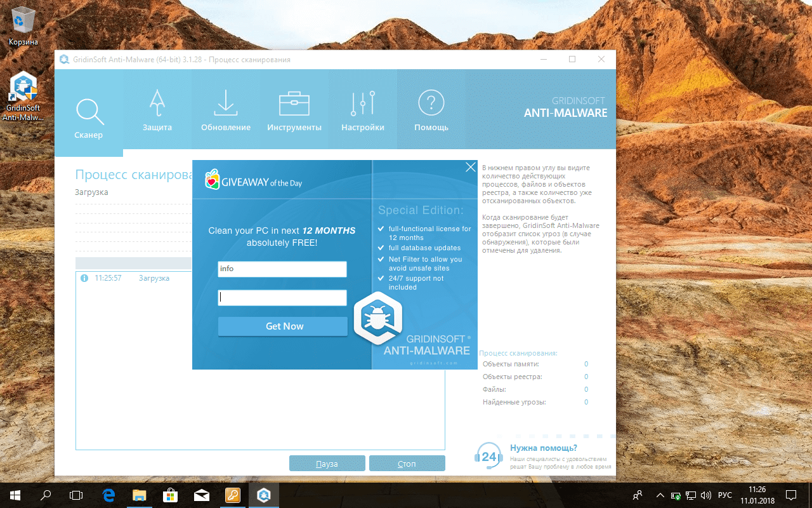This screenshot has height=508, width=812.
Task: Focus the empty second input field
Action: coord(282,298)
